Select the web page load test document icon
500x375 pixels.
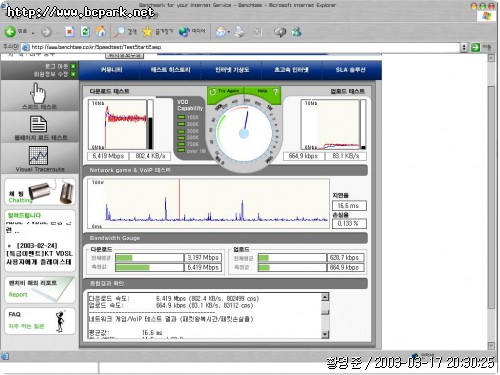click(x=38, y=124)
